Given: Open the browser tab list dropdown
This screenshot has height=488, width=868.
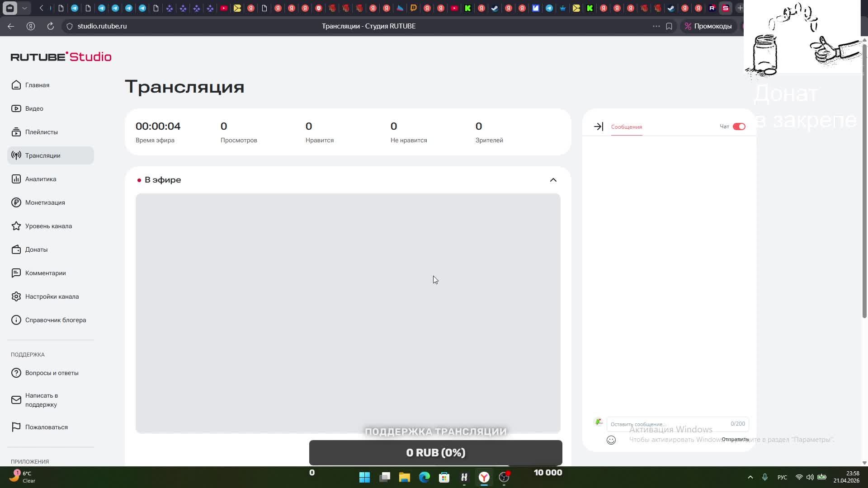Looking at the screenshot, I should [24, 8].
